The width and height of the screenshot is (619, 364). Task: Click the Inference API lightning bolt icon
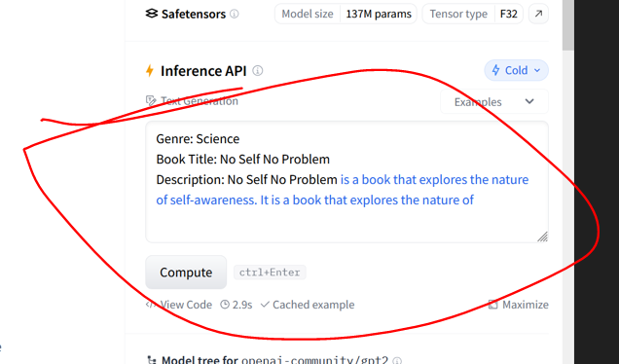click(150, 71)
